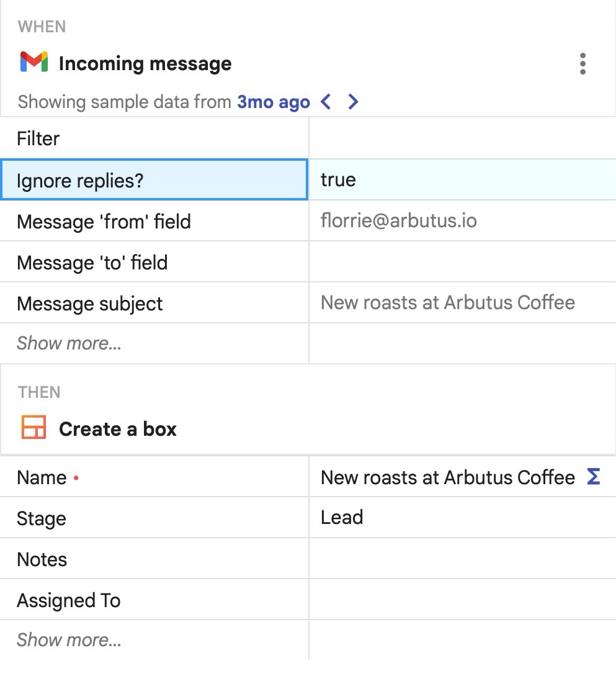Image resolution: width=616 pixels, height=699 pixels.
Task: Click the Assigned To label cell
Action: tap(154, 600)
